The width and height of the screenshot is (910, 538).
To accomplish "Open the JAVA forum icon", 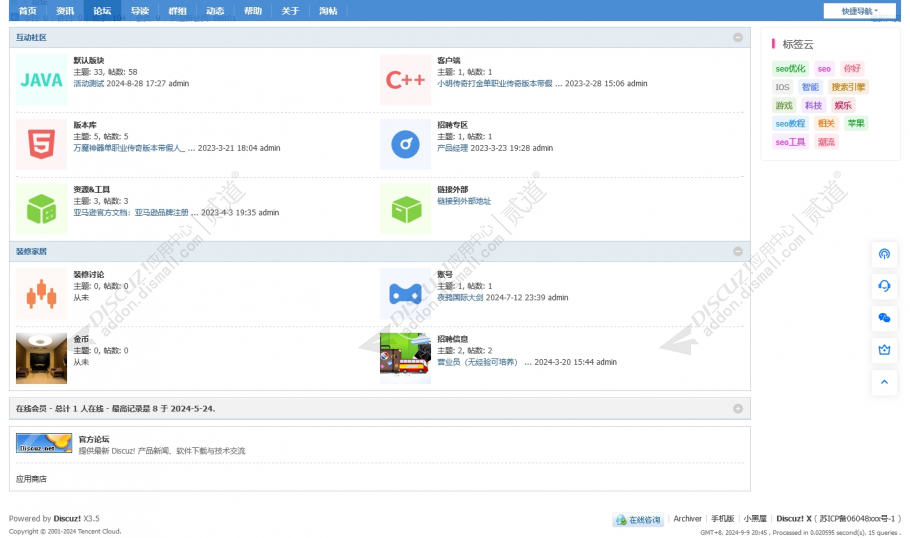I will (41, 80).
